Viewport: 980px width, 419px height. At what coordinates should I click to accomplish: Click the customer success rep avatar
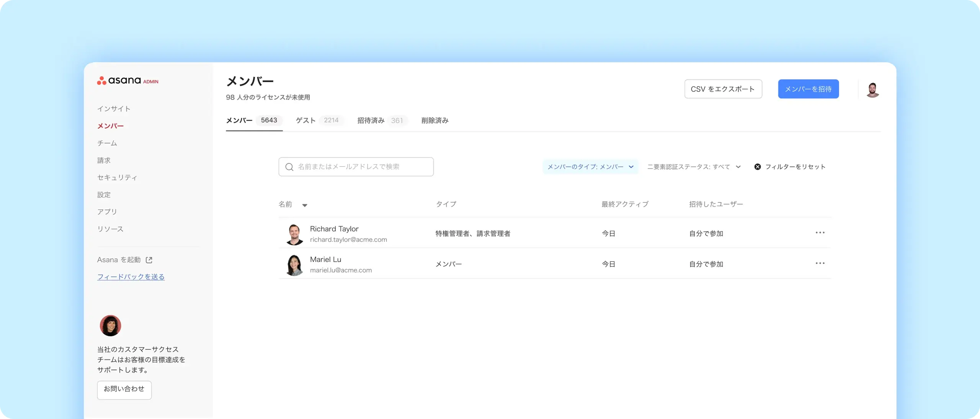(110, 326)
